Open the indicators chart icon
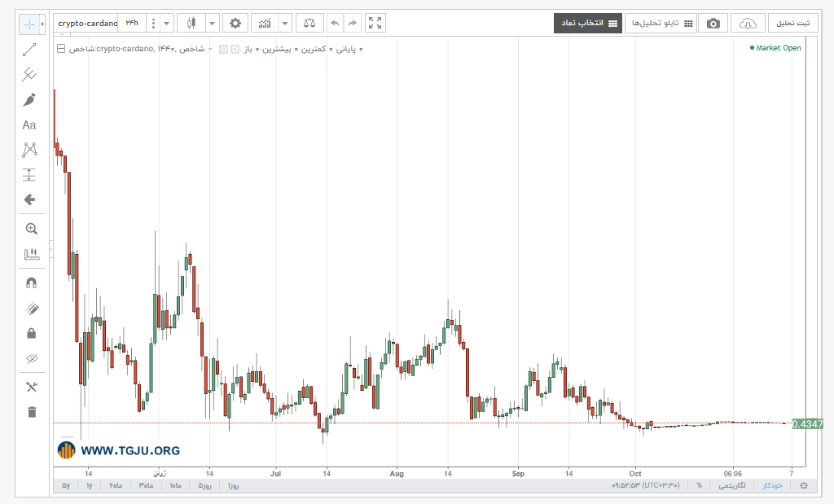Screen dimensions: 834x504 (x=265, y=24)
